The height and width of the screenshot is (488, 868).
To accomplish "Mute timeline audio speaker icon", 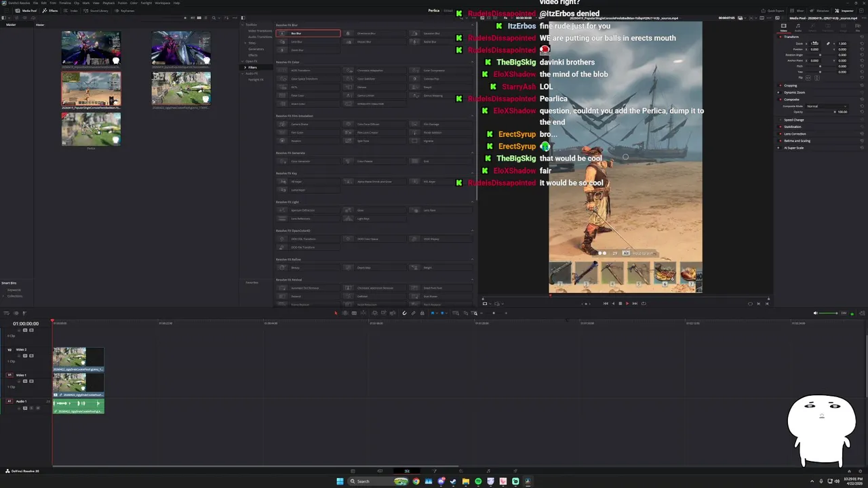I will 815,313.
